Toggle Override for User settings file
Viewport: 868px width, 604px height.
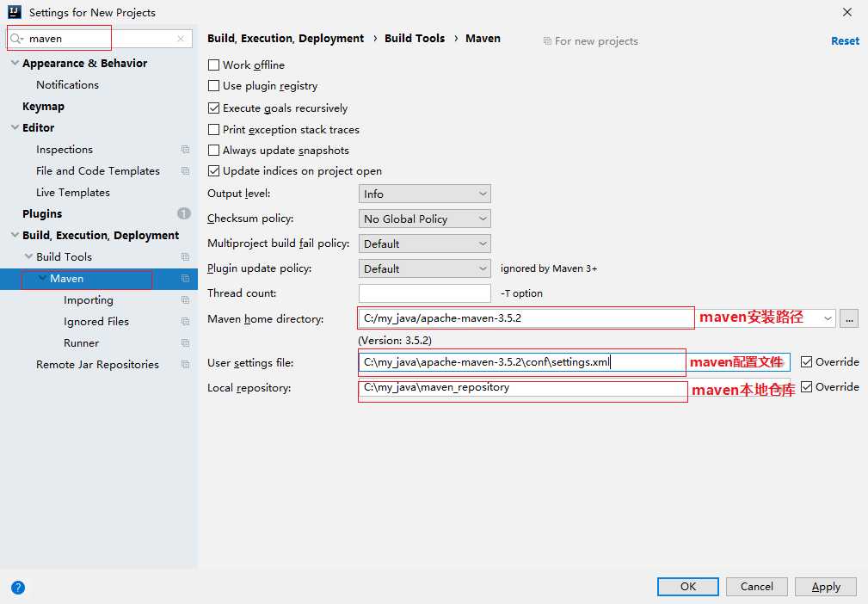807,362
